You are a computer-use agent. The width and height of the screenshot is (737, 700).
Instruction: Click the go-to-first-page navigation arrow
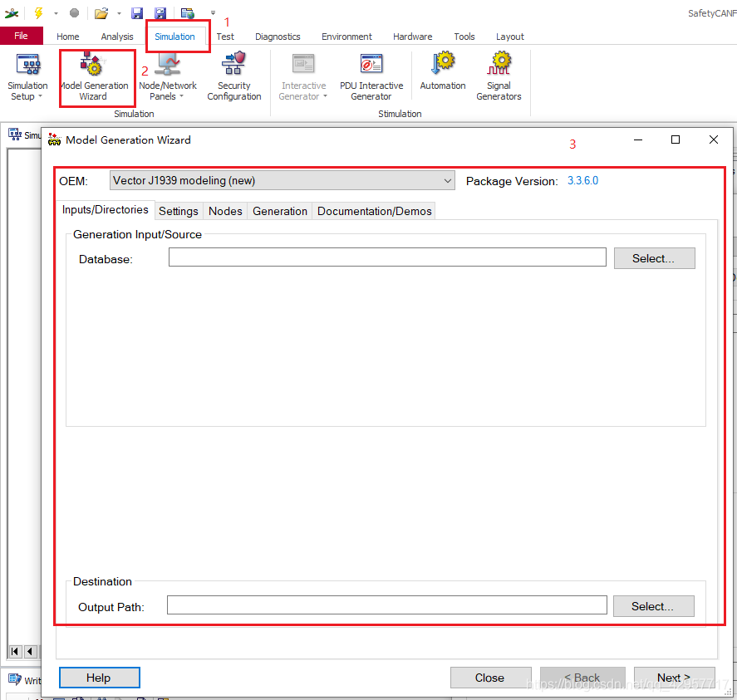point(15,651)
